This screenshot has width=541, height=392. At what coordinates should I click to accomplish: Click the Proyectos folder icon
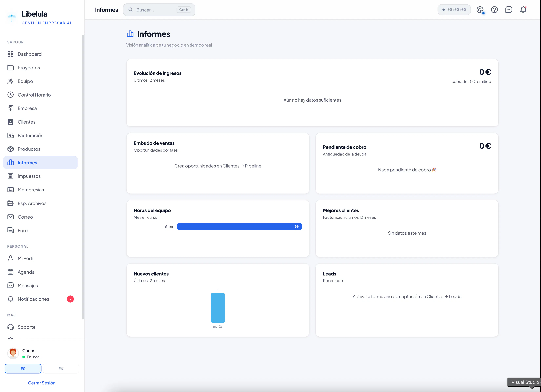pyautogui.click(x=10, y=68)
